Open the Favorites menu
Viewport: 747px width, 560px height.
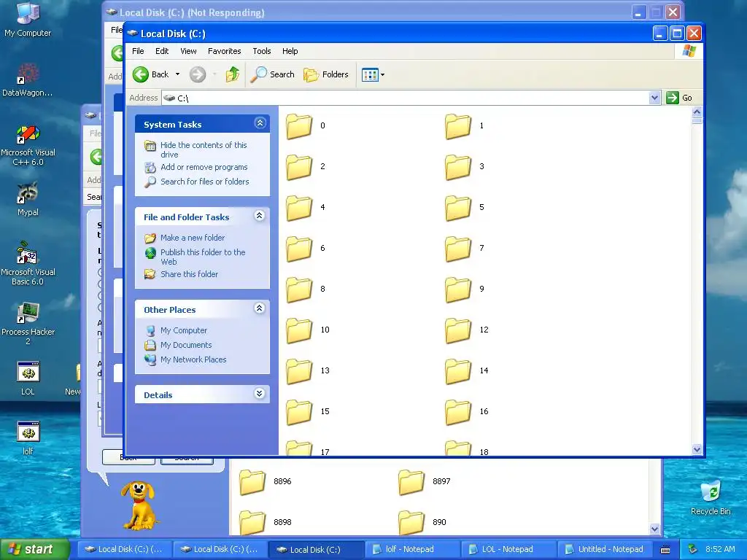click(x=225, y=51)
